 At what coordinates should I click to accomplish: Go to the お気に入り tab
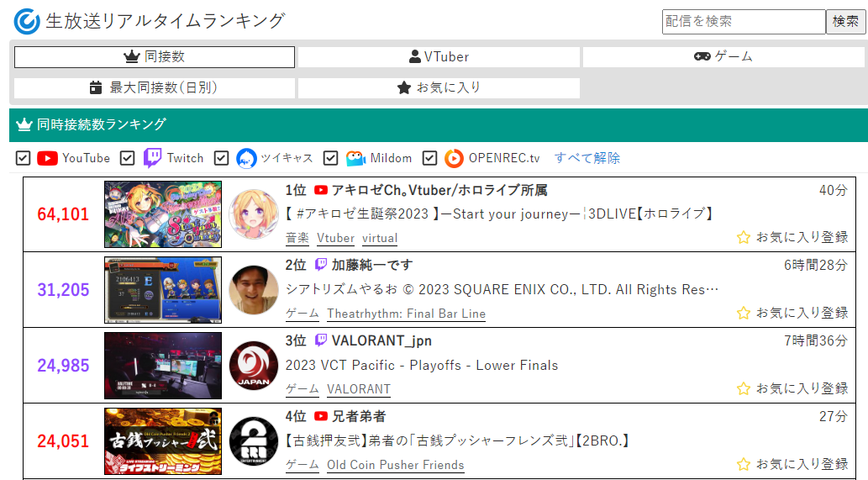point(439,88)
